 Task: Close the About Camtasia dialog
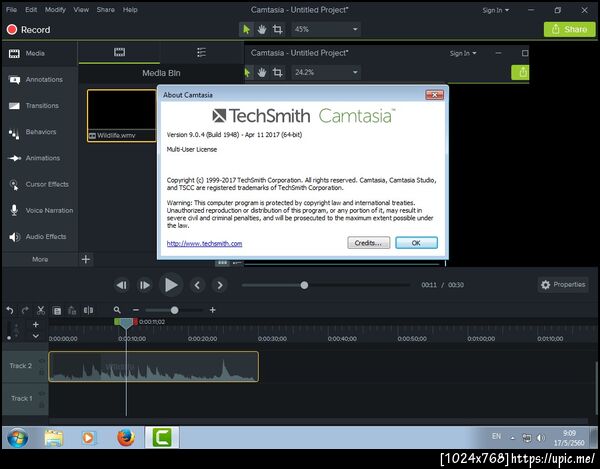[434, 95]
